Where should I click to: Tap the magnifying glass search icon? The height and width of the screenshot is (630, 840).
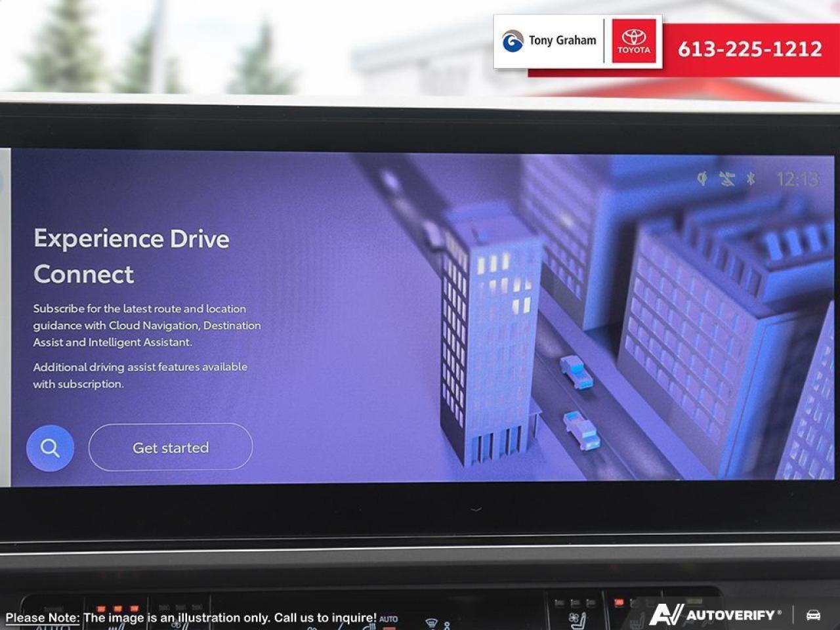pyautogui.click(x=50, y=448)
